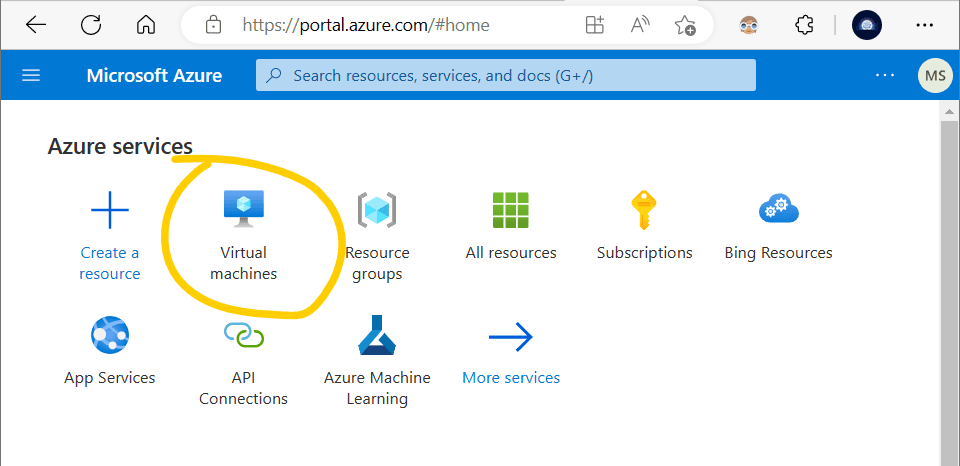Open the Virtual machines monitor icon
Viewport: 960px width, 466px height.
pyautogui.click(x=243, y=209)
